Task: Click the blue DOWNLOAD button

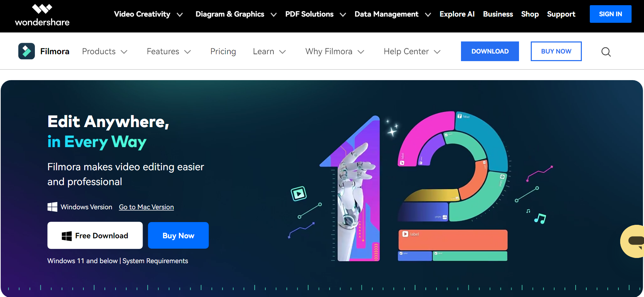Action: [490, 51]
